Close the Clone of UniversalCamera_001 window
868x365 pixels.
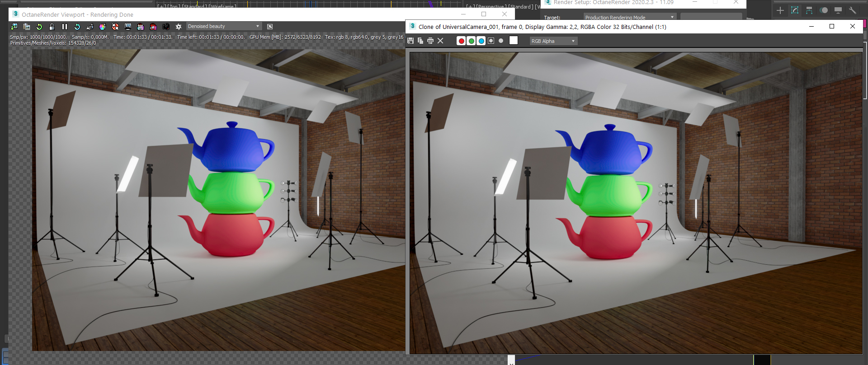[853, 26]
